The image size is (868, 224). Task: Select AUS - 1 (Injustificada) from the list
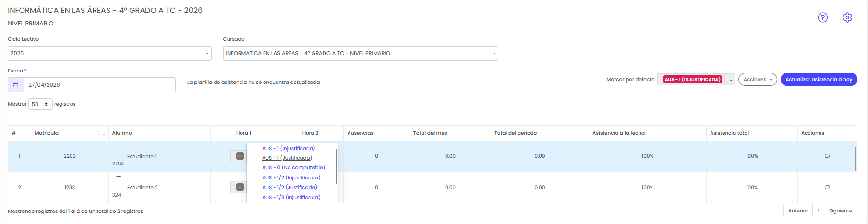coord(289,148)
